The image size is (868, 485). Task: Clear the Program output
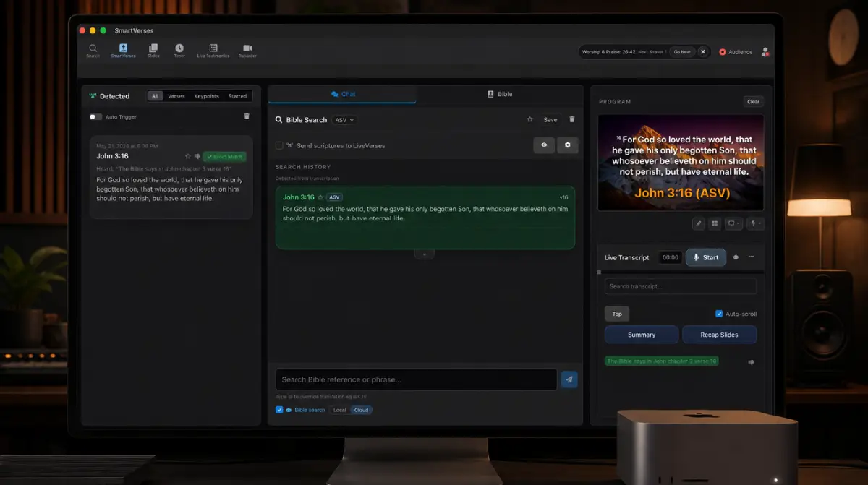(754, 102)
